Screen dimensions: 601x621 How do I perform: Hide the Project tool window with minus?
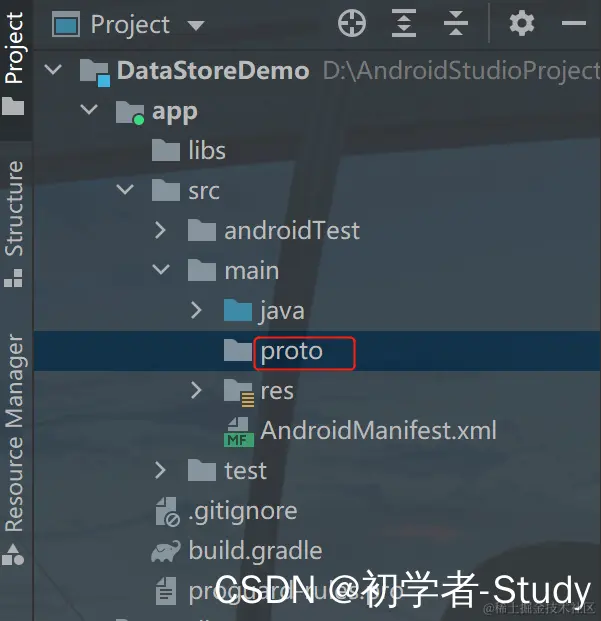pos(573,23)
